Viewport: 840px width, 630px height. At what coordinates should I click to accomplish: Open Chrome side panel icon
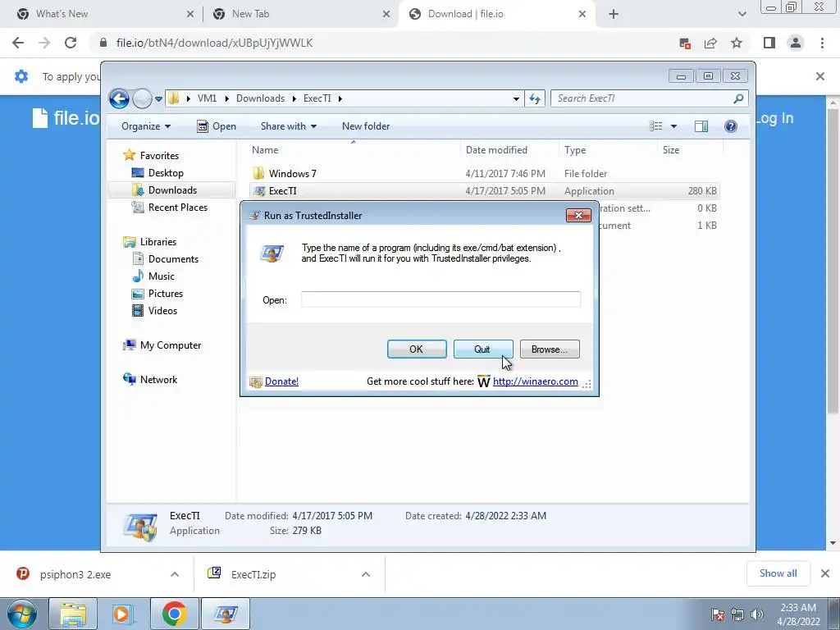pos(769,43)
